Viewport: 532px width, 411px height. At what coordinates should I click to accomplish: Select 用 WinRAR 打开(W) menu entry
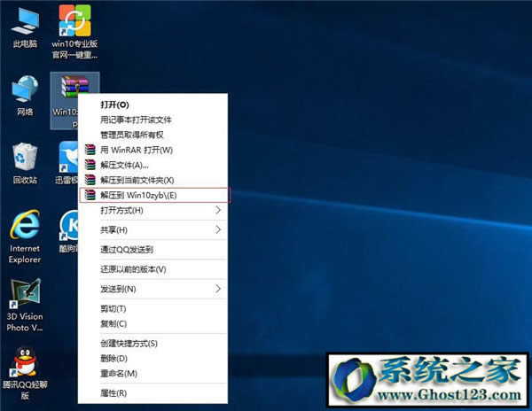coord(136,150)
